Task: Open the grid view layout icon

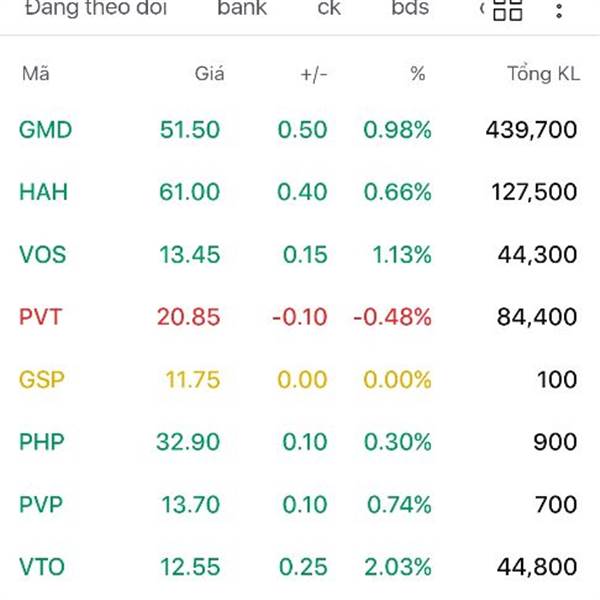Action: click(507, 9)
